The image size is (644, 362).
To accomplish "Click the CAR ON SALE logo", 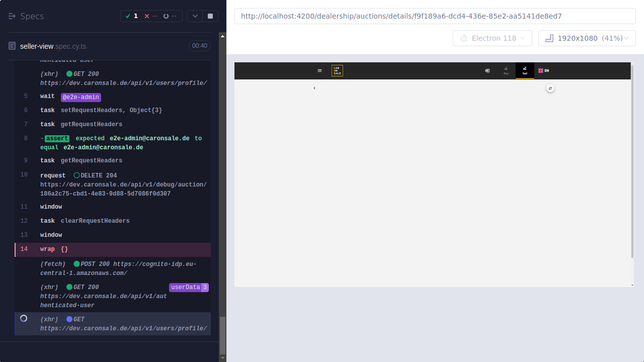I will [x=337, y=70].
